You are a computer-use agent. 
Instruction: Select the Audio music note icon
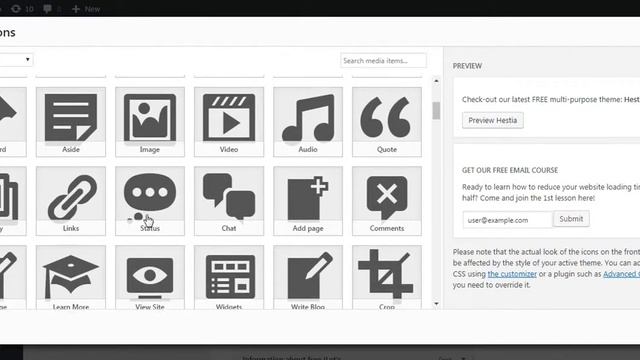pos(308,122)
